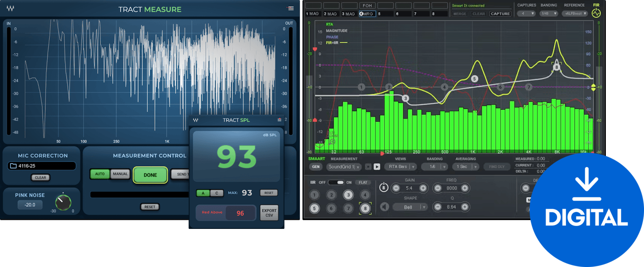The height and width of the screenshot is (267, 644).
Task: Click the Waves logo in TRACT SPL
Action: pos(196,120)
